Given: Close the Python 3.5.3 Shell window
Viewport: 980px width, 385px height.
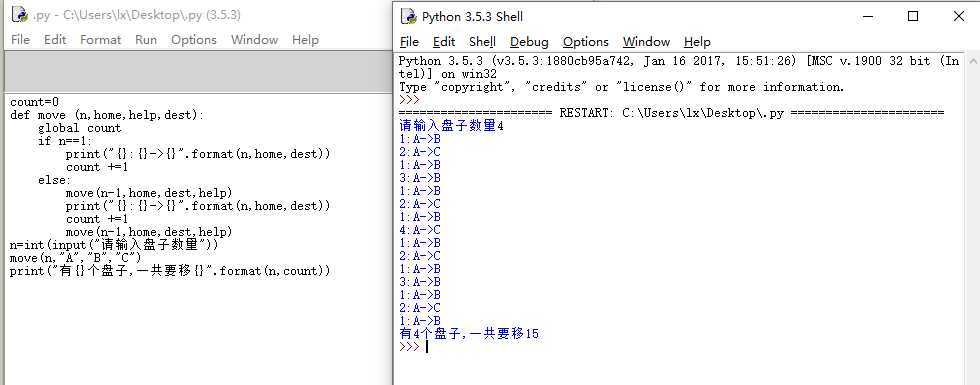Looking at the screenshot, I should [x=959, y=16].
